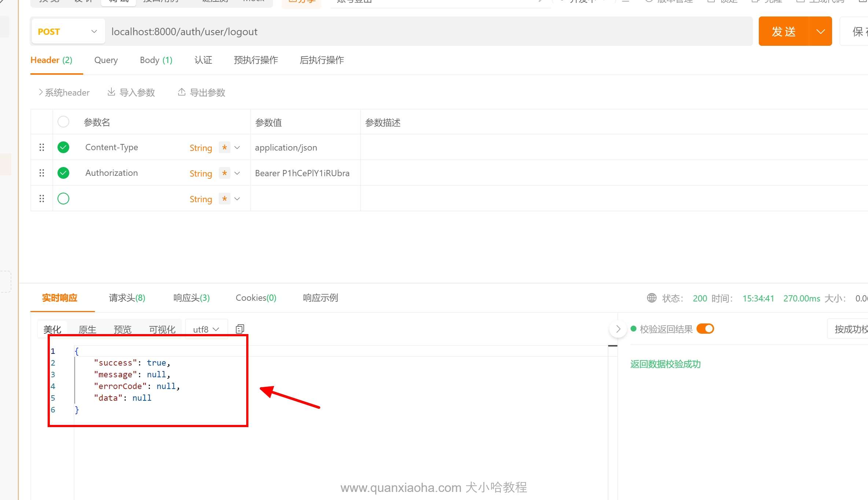Click the import parameters download icon
The height and width of the screenshot is (500, 868).
pos(111,92)
